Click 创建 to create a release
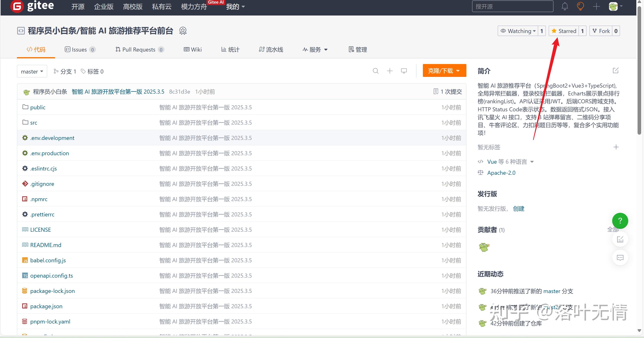This screenshot has width=644, height=338. (519, 209)
